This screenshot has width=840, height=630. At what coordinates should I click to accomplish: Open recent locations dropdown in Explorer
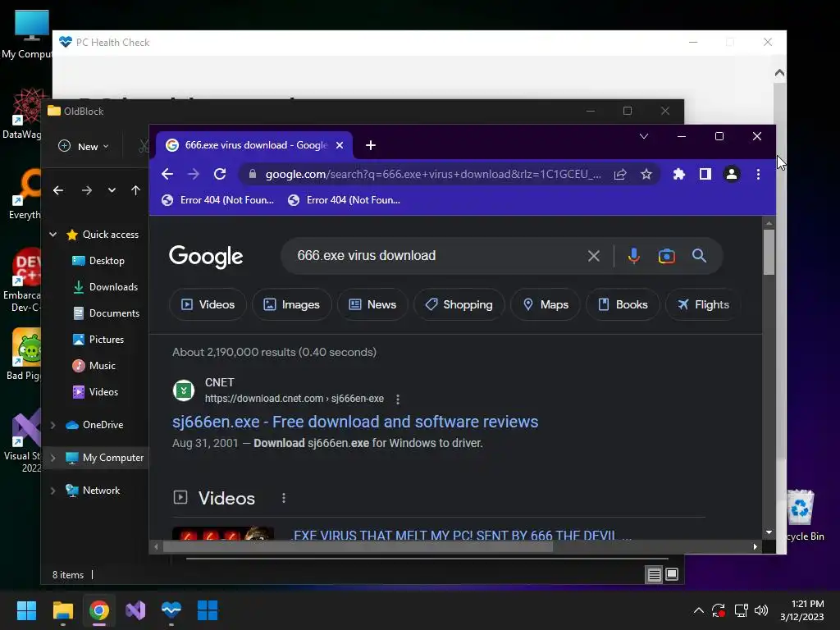tap(112, 190)
